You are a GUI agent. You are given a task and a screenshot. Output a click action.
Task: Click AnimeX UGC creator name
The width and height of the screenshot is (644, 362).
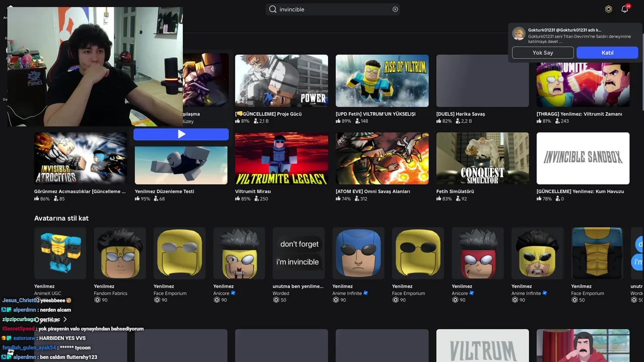pyautogui.click(x=48, y=293)
